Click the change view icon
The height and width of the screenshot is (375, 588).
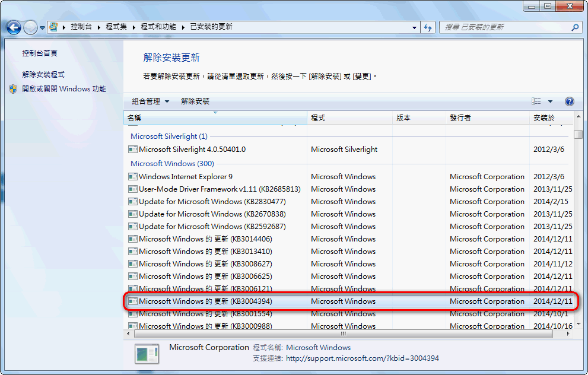536,101
